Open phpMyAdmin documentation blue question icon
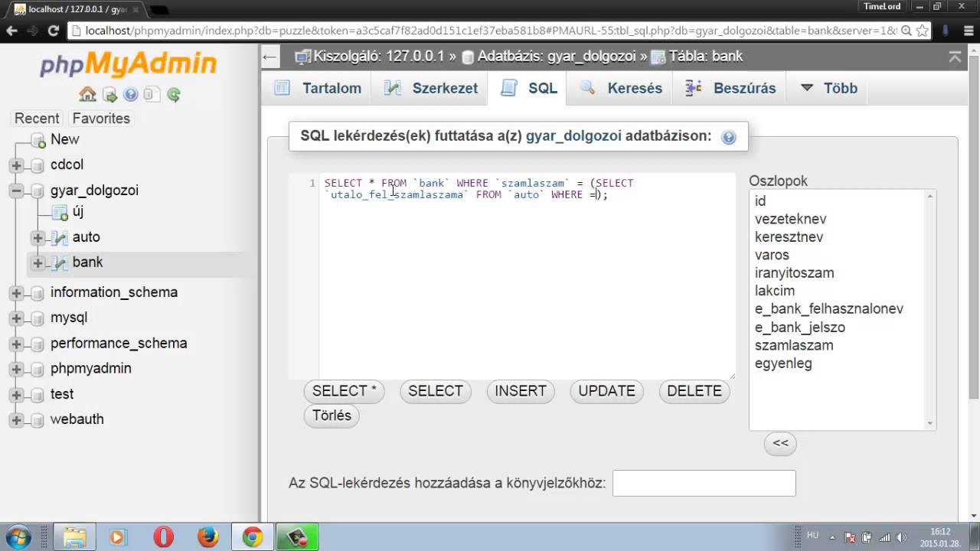The height and width of the screenshot is (551, 980). tap(131, 95)
